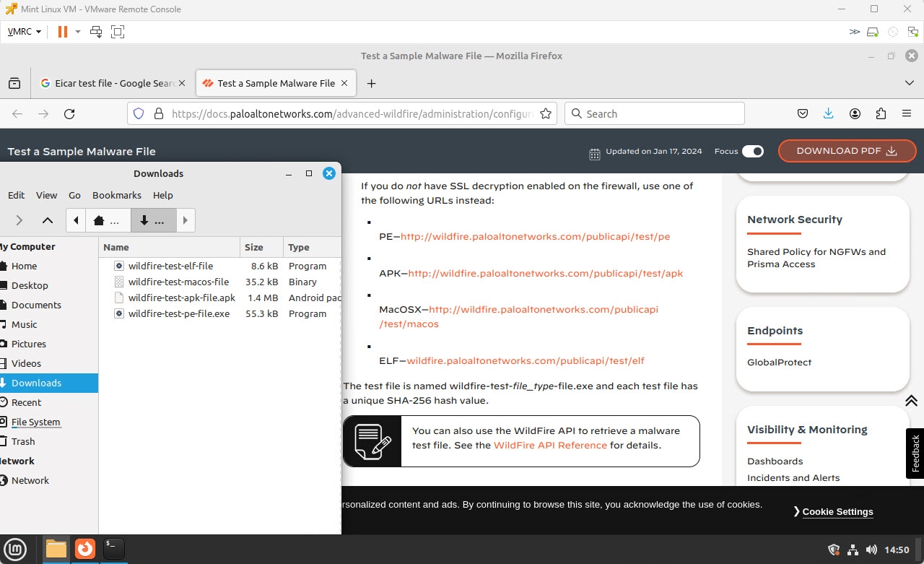The width and height of the screenshot is (924, 564).
Task: Open the WildFire API Reference link
Action: point(550,445)
